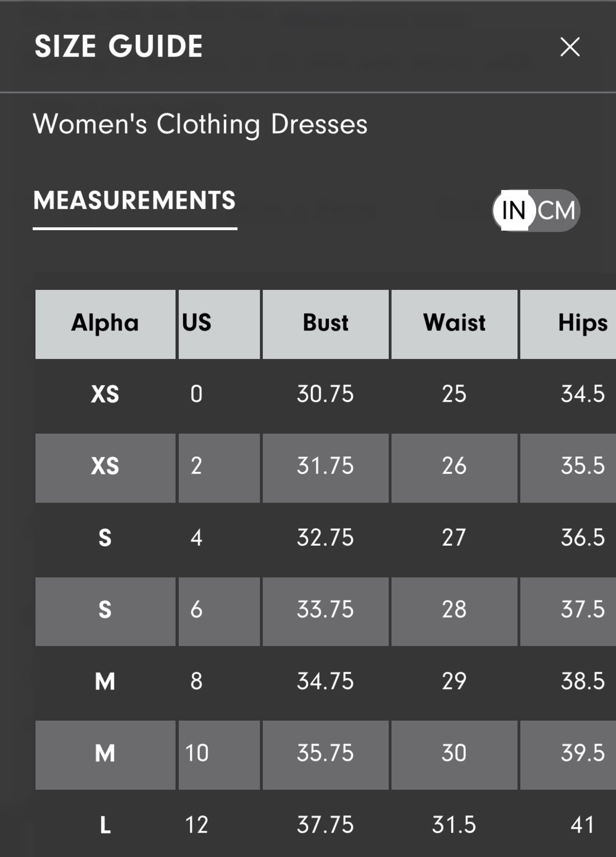Select the S US 4 row
Viewport: 616px width, 857px height.
click(326, 538)
